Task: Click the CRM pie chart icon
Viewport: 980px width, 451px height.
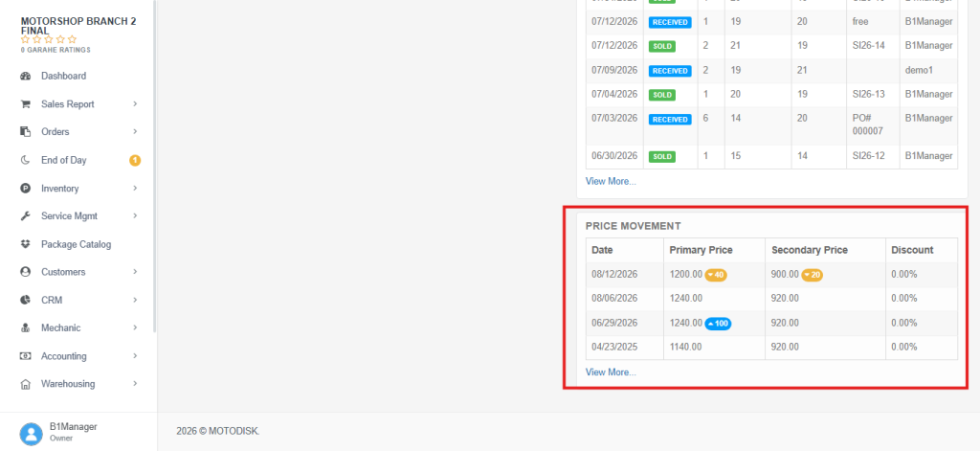Action: [26, 301]
